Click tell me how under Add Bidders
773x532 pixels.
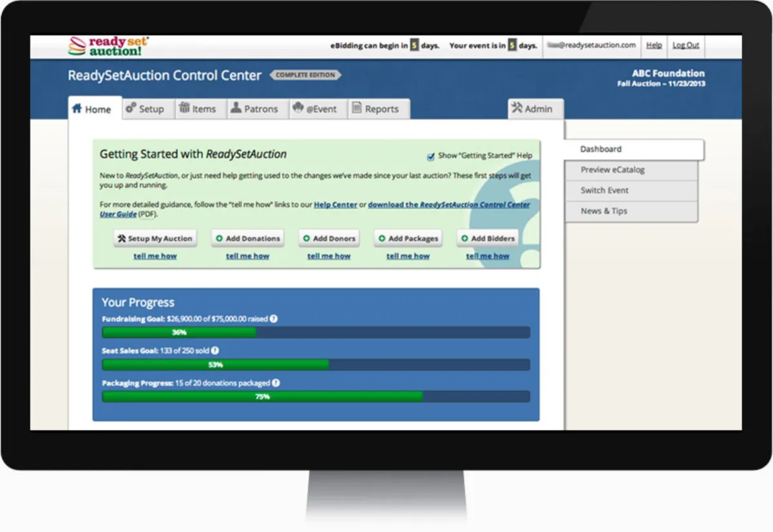pyautogui.click(x=488, y=256)
